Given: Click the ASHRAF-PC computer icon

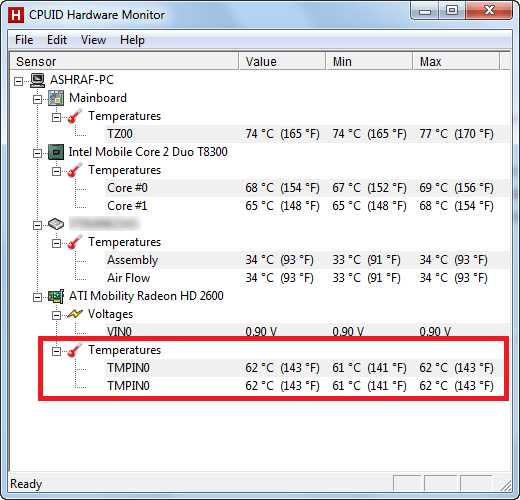Looking at the screenshot, I should pyautogui.click(x=38, y=80).
